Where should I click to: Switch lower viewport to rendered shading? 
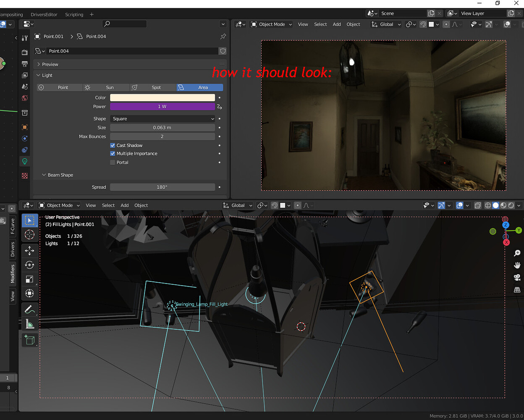click(x=511, y=205)
